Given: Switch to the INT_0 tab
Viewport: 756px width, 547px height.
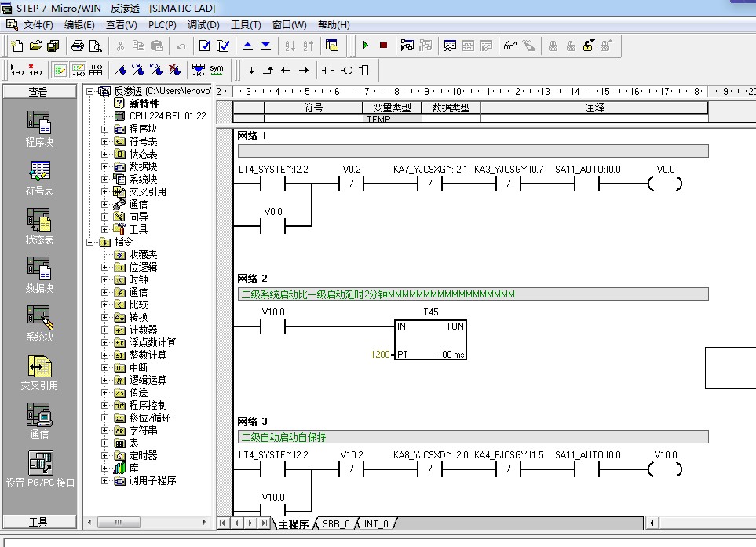Looking at the screenshot, I should tap(376, 524).
